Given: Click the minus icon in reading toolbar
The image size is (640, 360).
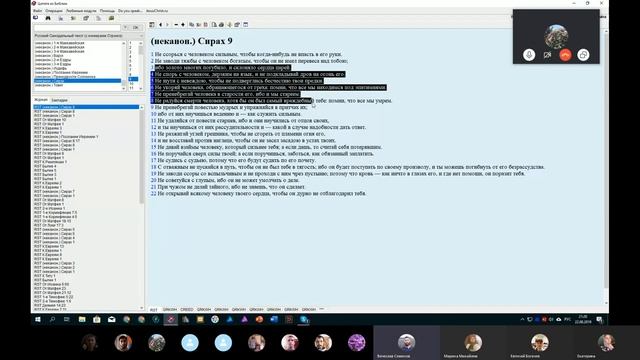Looking at the screenshot, I should 176,24.
